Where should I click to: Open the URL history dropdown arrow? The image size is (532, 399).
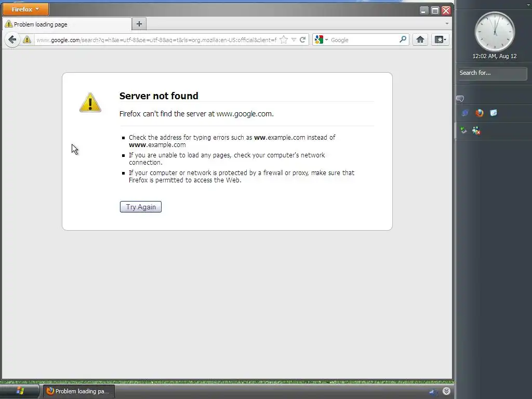[x=294, y=39]
